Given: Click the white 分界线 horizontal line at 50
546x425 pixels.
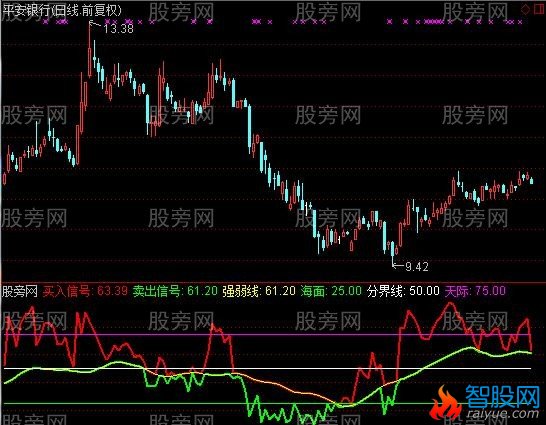Looking at the screenshot, I should pyautogui.click(x=267, y=368).
